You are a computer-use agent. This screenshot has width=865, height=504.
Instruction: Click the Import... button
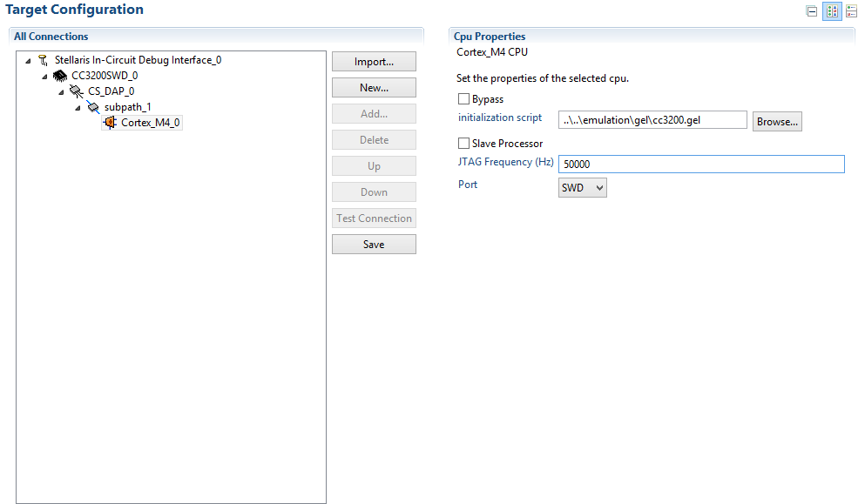(374, 62)
